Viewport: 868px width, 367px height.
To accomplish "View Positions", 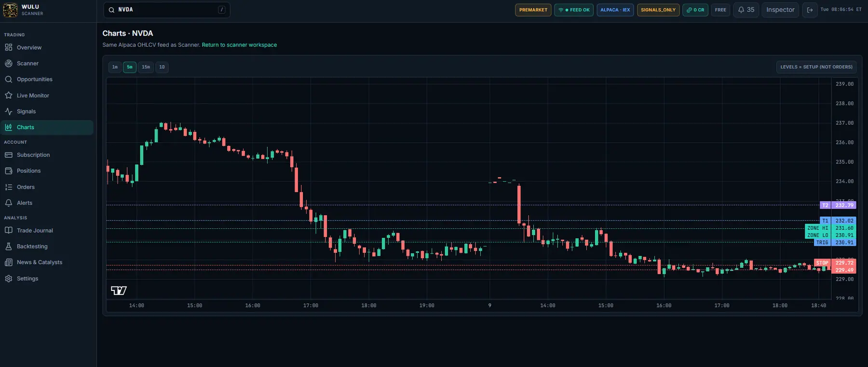I will click(x=47, y=170).
